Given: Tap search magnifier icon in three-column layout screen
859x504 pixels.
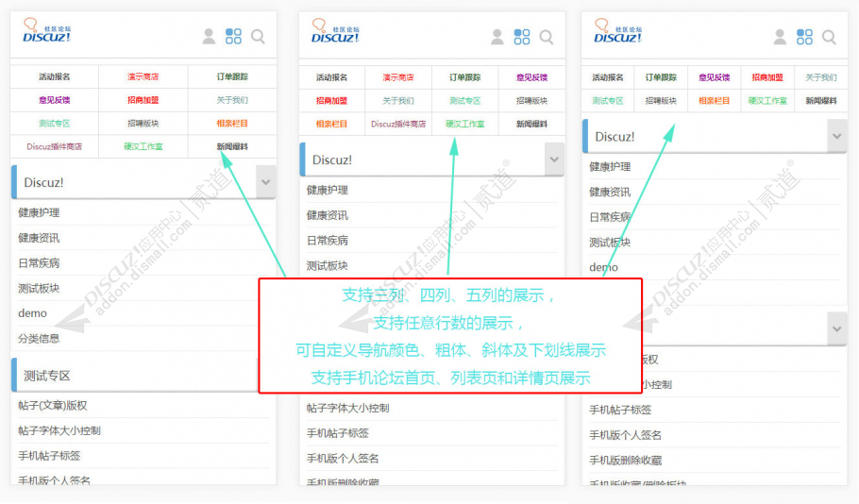Looking at the screenshot, I should [x=258, y=37].
